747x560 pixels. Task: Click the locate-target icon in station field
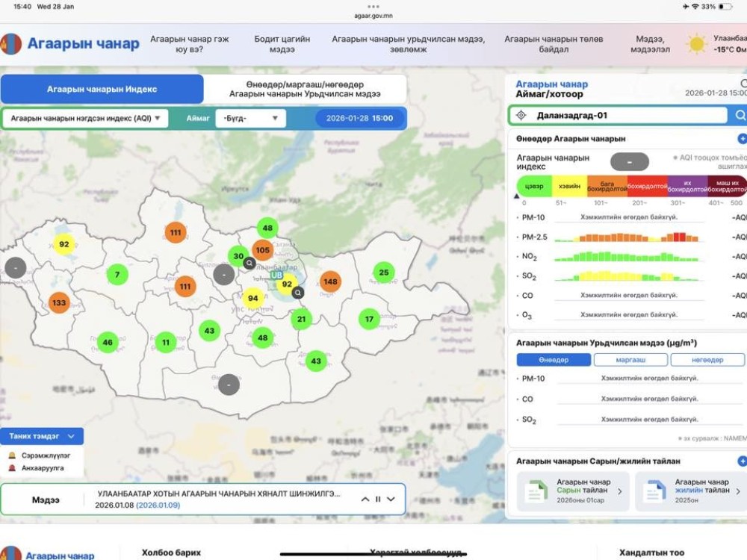pyautogui.click(x=521, y=116)
